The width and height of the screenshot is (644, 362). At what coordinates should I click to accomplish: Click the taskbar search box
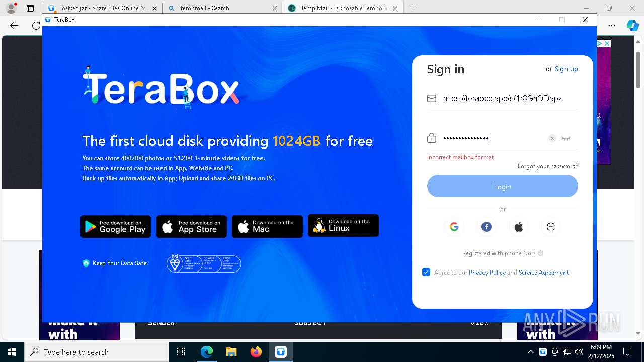tap(97, 352)
